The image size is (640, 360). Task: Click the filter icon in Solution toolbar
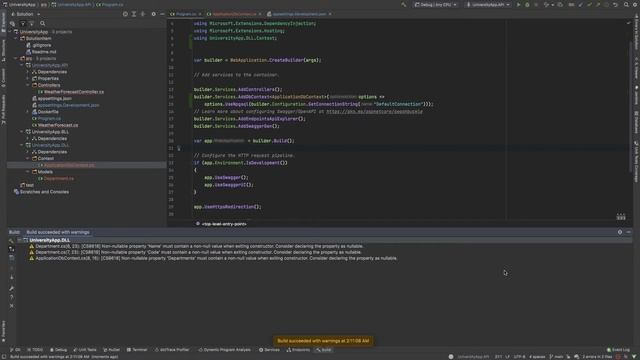click(23, 24)
